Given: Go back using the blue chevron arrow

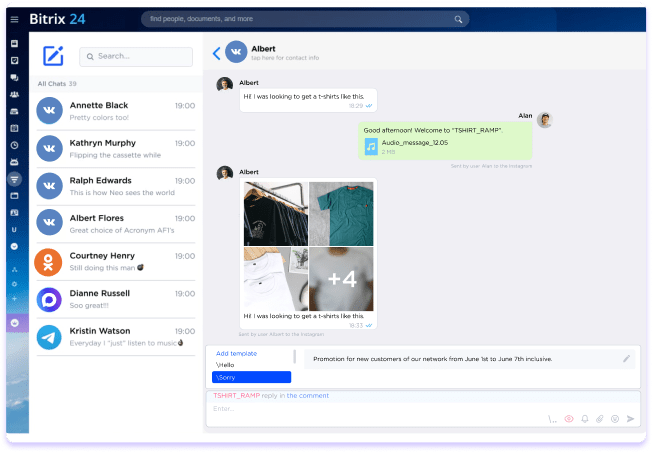Looking at the screenshot, I should click(x=216, y=53).
